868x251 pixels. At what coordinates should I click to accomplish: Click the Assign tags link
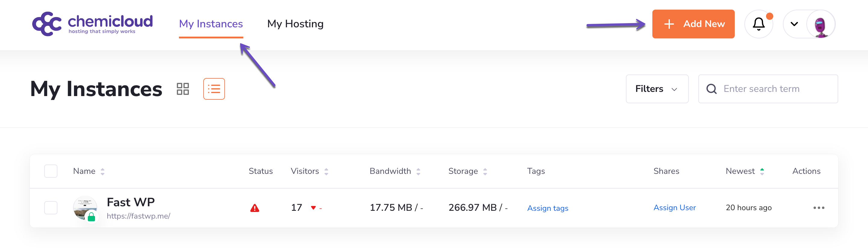click(x=548, y=208)
